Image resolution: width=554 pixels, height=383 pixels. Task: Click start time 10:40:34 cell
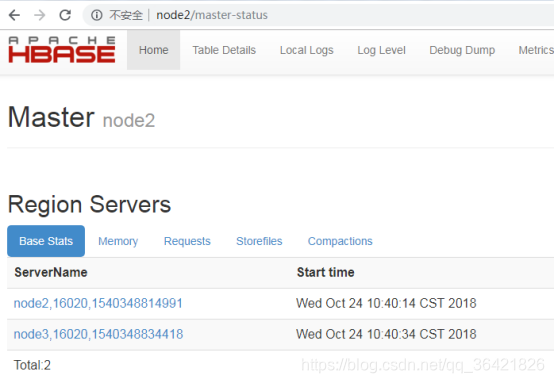coord(386,334)
